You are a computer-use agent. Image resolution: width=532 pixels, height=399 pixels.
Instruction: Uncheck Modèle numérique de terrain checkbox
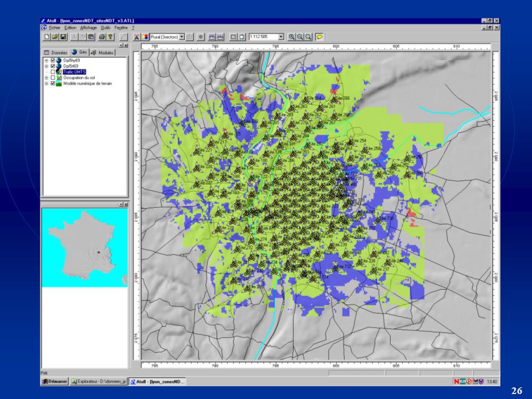click(53, 84)
